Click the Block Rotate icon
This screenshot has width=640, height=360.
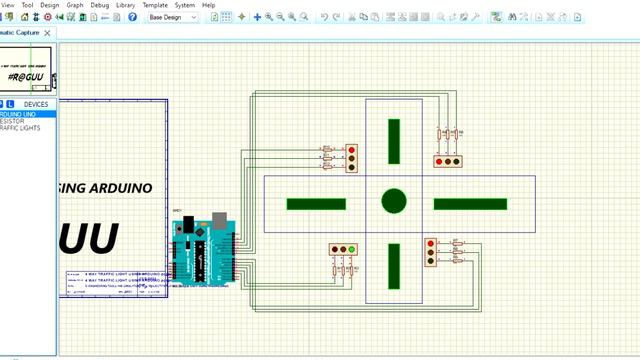tap(413, 17)
